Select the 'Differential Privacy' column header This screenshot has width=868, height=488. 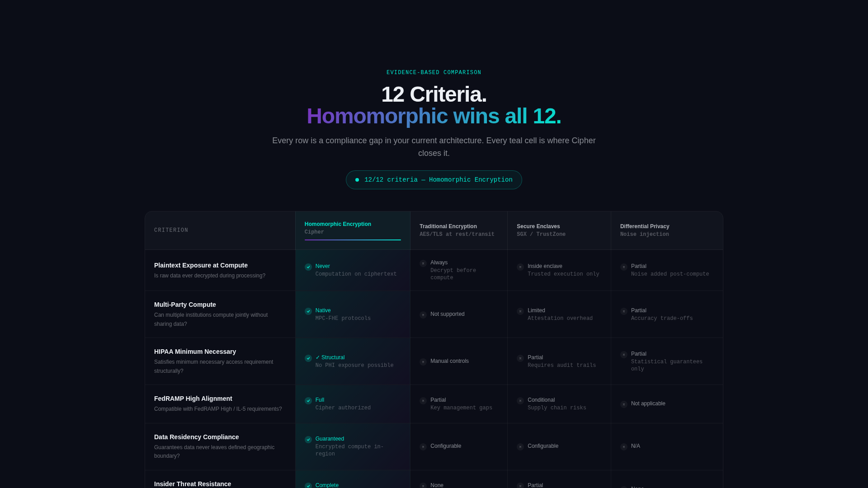click(x=667, y=230)
